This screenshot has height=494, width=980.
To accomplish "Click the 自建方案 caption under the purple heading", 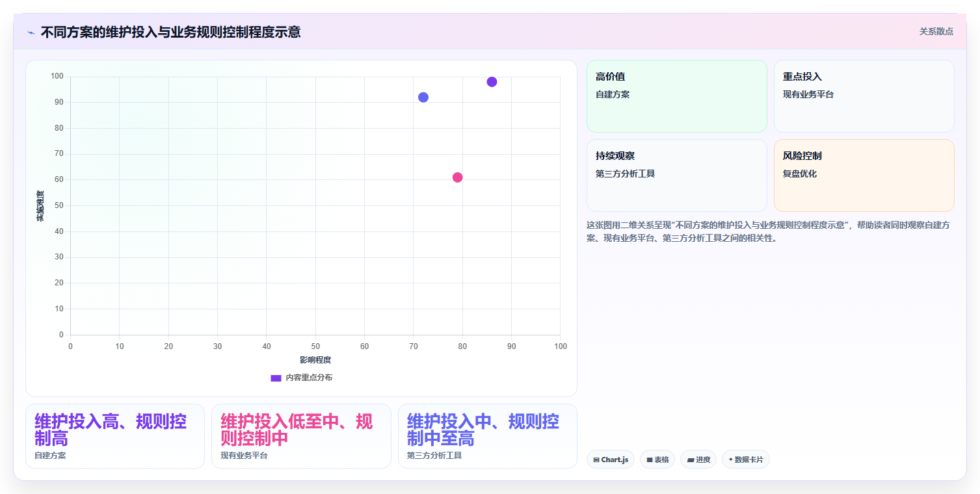I will click(50, 456).
